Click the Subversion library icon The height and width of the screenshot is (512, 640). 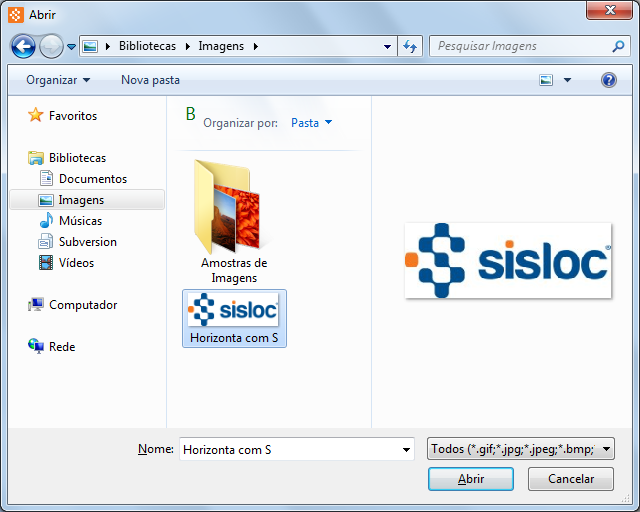(x=46, y=241)
